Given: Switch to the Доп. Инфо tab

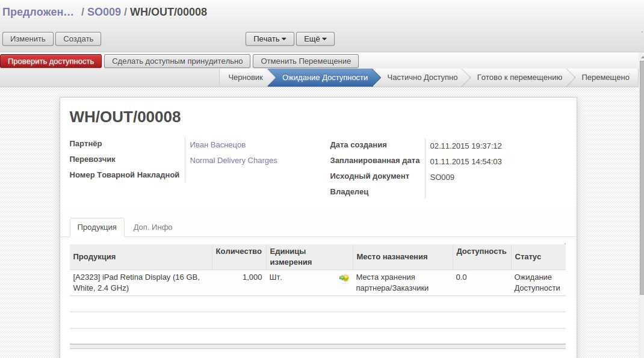Looking at the screenshot, I should click(153, 227).
